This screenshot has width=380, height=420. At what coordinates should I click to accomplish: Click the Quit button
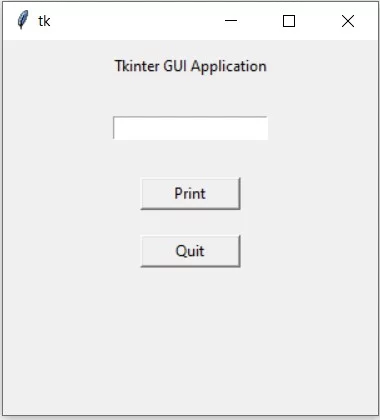click(190, 251)
